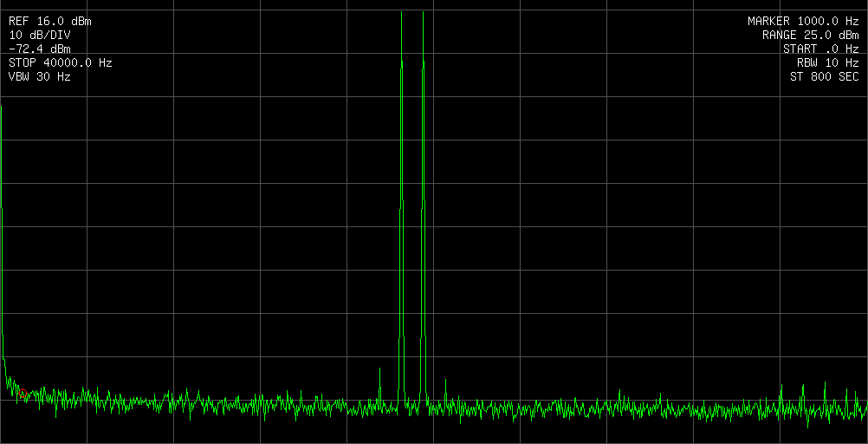Select the "ST 800 SEC" sweep time text
Screen dimensions: 868x444
(825, 77)
